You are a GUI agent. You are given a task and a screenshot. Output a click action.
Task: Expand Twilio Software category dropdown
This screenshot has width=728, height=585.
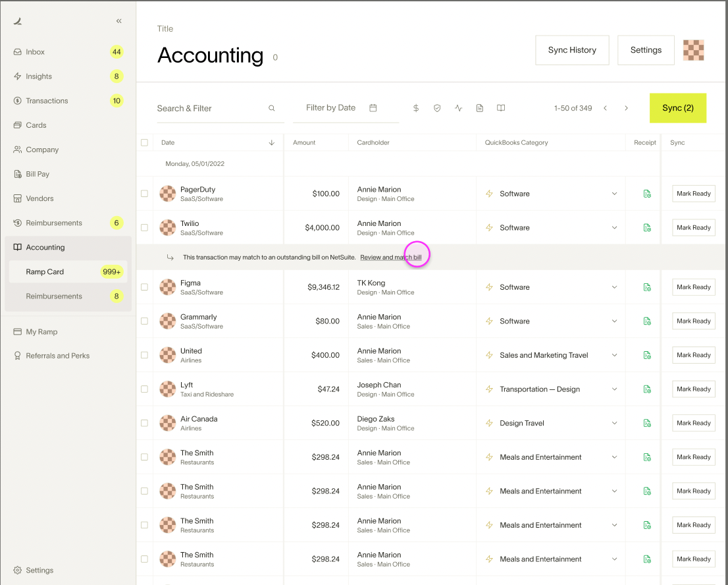[614, 228]
